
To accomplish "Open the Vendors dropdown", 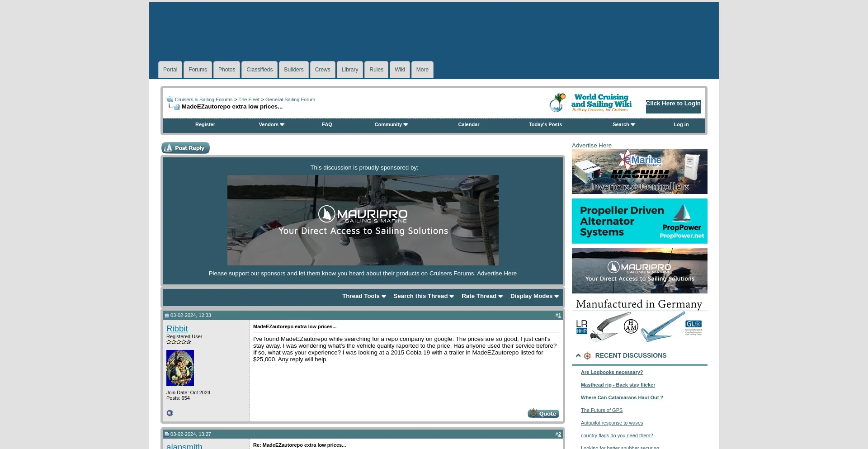I will coord(271,124).
